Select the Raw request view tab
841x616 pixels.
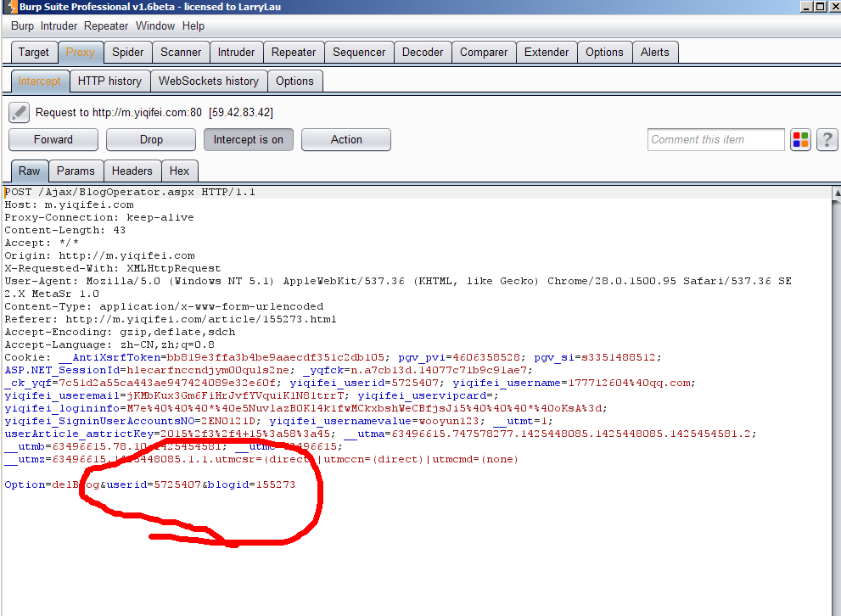(30, 171)
